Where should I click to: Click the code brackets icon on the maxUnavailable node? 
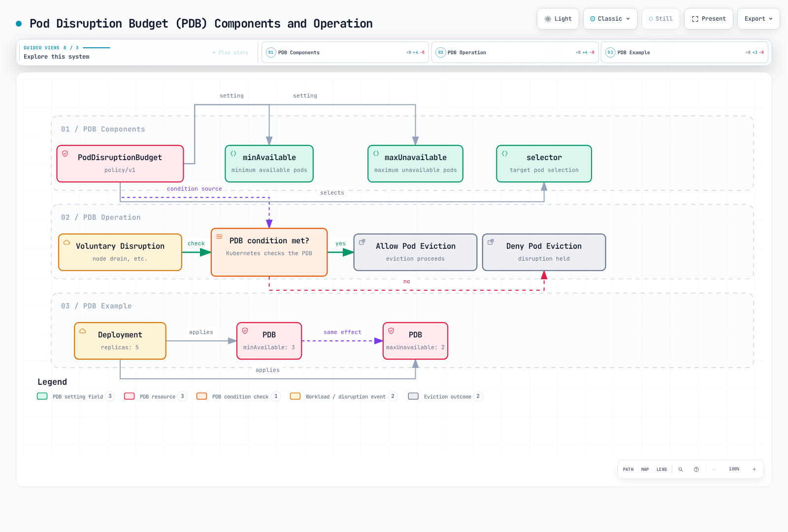coord(376,154)
